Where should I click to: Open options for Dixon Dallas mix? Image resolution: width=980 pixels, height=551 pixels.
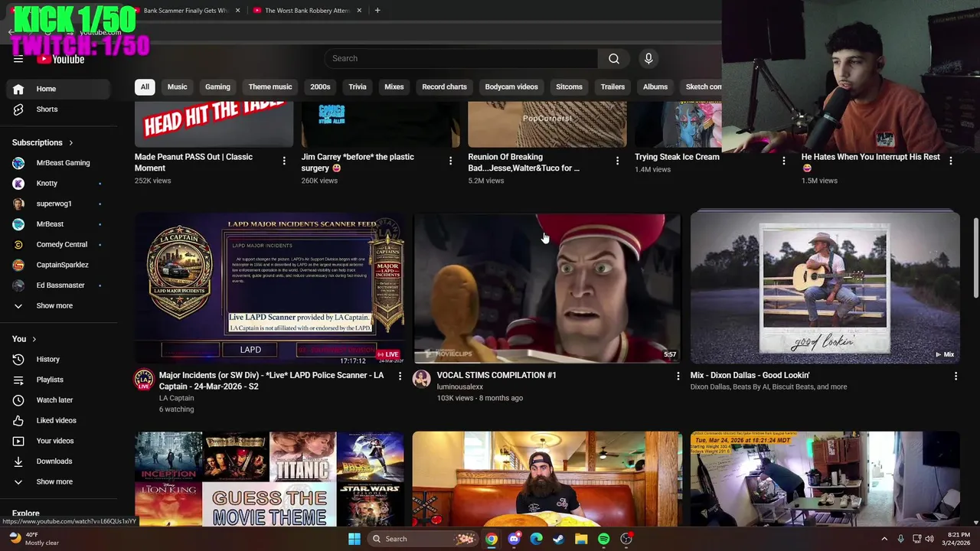click(955, 376)
